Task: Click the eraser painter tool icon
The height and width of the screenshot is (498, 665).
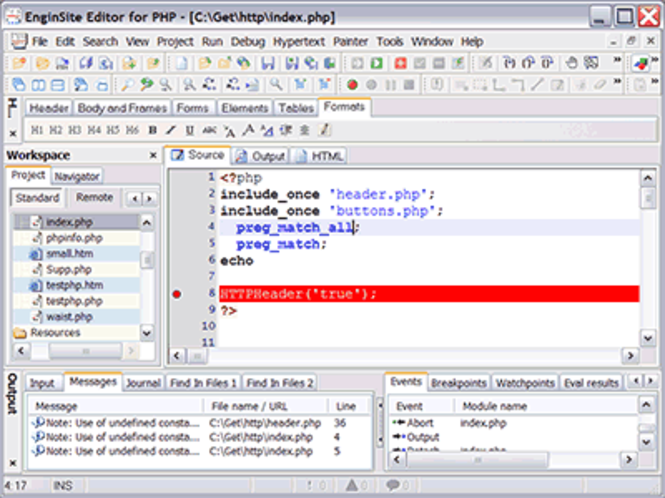Action: point(600,85)
